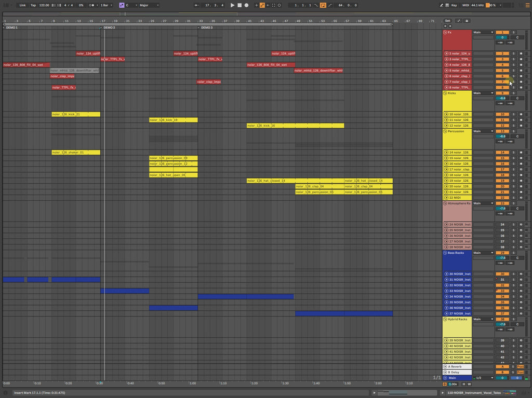The width and height of the screenshot is (532, 398).
Task: Click the Link button
Action: pos(22,5)
